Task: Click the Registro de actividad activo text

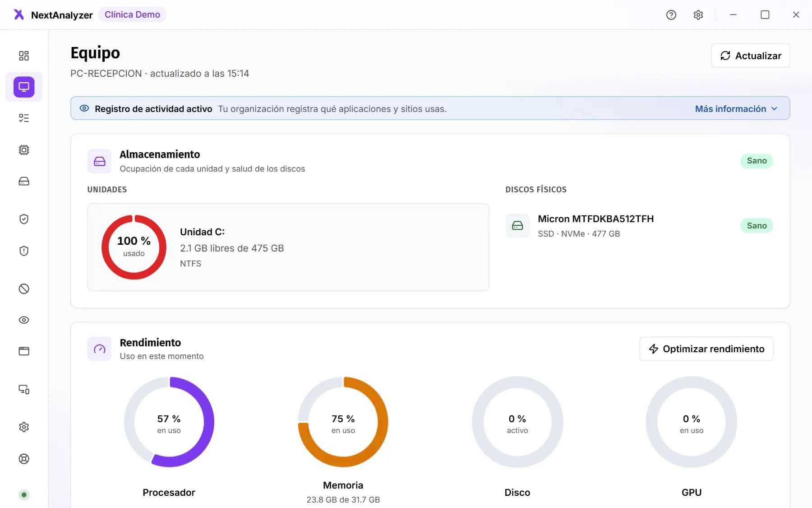Action: point(153,109)
